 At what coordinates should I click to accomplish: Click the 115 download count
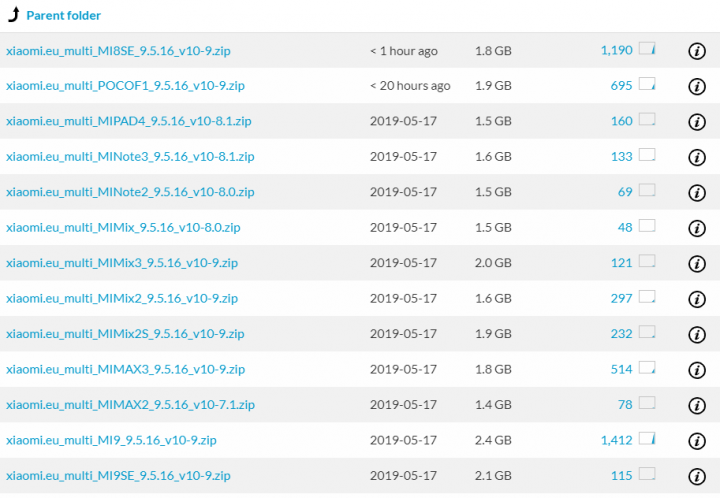tap(622, 476)
